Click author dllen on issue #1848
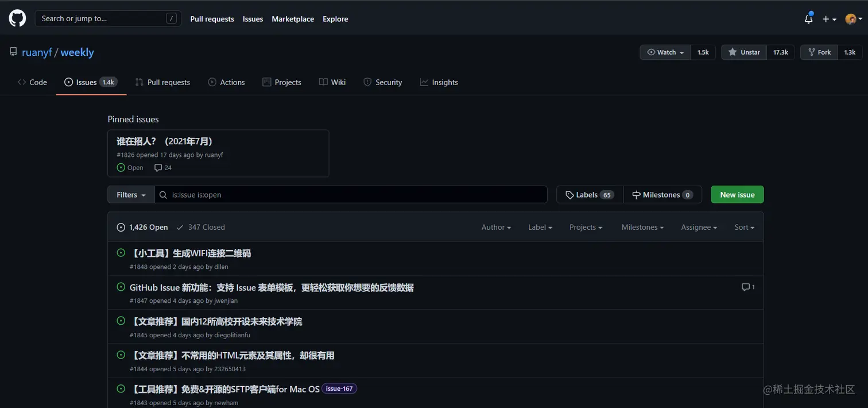The image size is (868, 408). click(222, 267)
